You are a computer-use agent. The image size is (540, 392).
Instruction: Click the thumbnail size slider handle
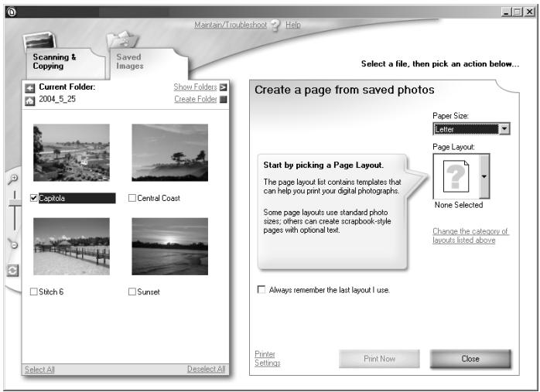(15, 203)
